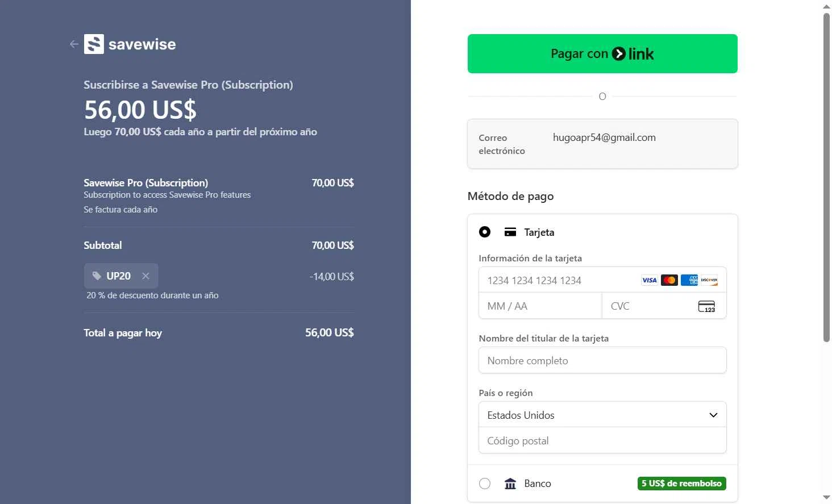Click the -14,00 US$ discount amount
Screen dimensions: 832x504
(x=332, y=277)
